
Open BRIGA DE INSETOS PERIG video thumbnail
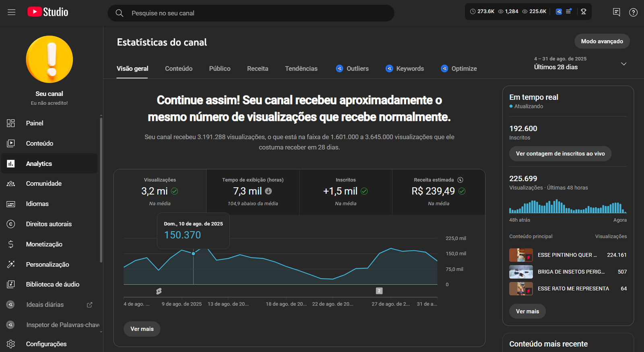[x=521, y=272]
